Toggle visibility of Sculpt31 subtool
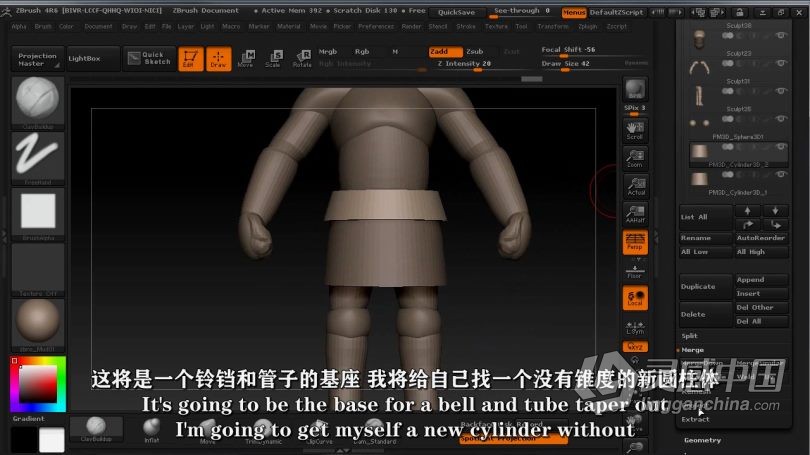This screenshot has height=455, width=810. (781, 91)
